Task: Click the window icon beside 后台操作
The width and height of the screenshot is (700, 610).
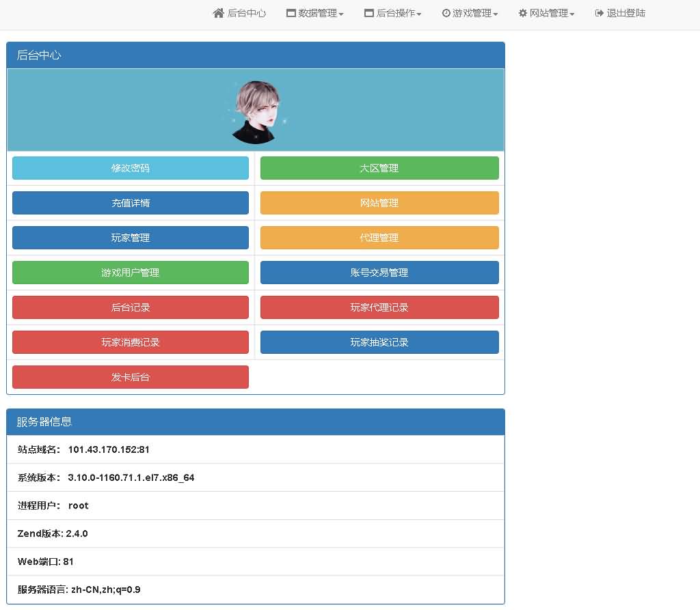Action: [x=369, y=13]
